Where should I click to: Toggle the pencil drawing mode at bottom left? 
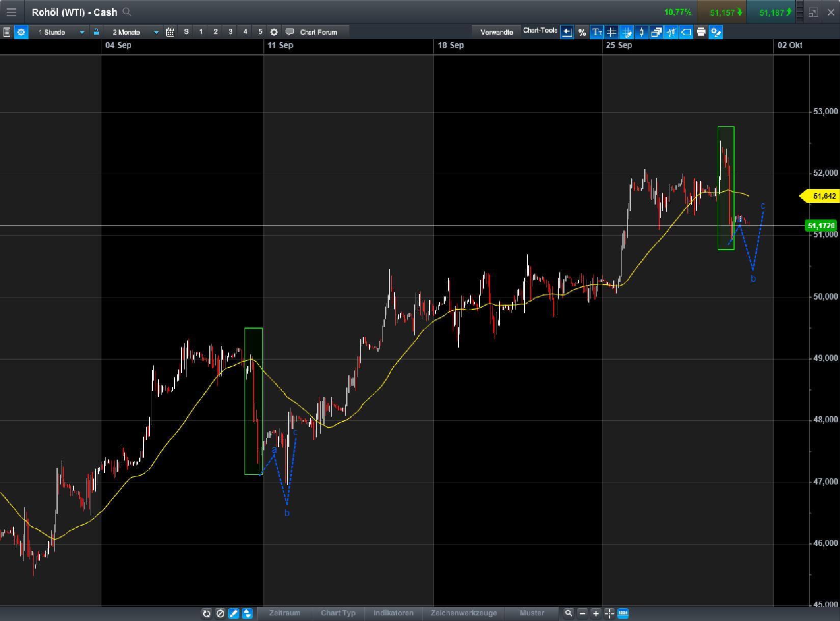coord(234,614)
